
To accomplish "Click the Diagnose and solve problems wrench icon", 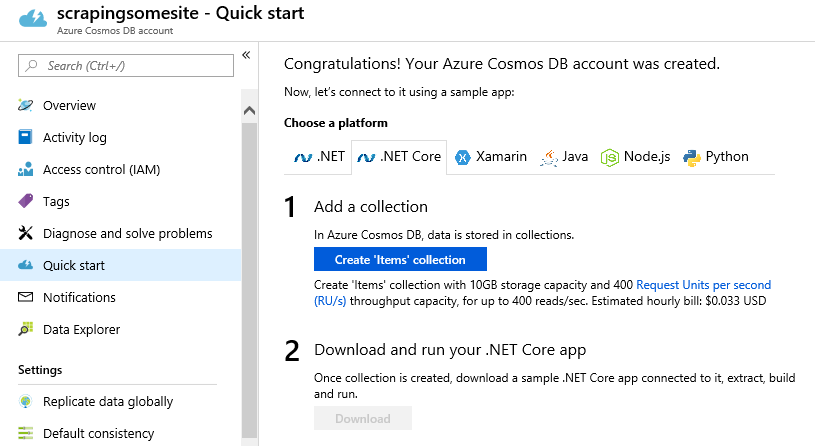I will point(25,233).
